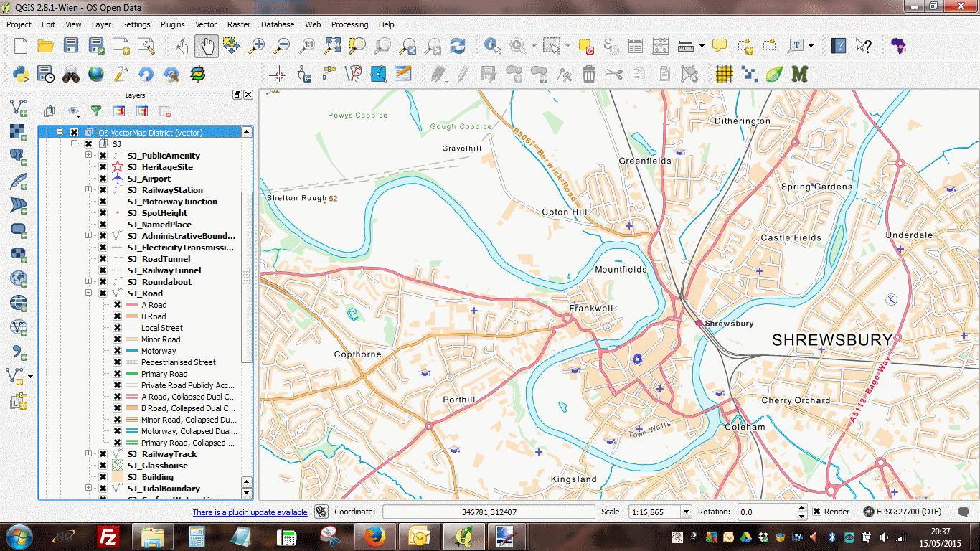Open the Python console
This screenshot has height=551, width=980.
click(x=21, y=73)
